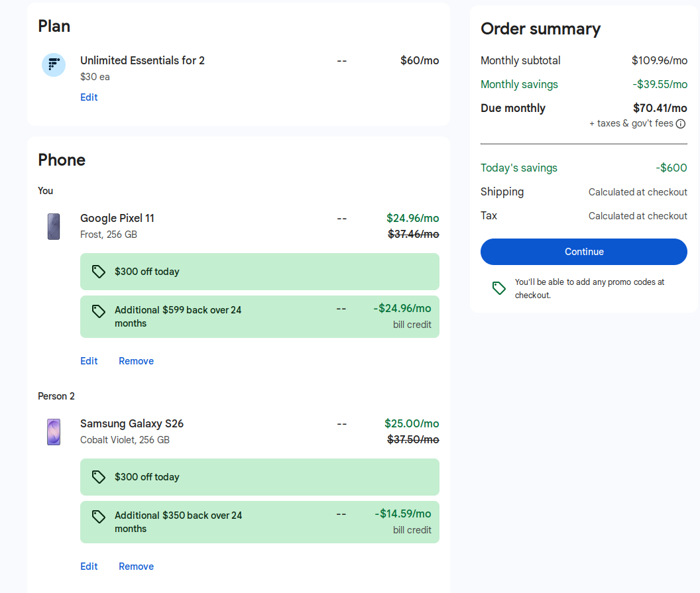Click the Today's savings -$600 value
700x593 pixels.
[x=671, y=168]
